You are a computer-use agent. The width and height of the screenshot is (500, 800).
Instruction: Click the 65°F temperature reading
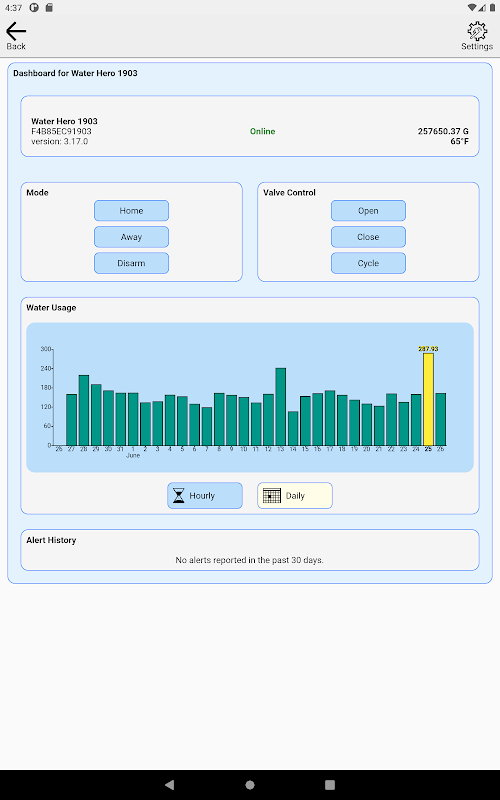(x=459, y=141)
